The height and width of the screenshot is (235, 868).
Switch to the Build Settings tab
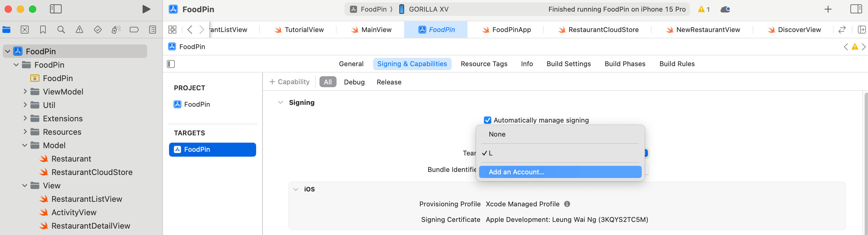[568, 64]
